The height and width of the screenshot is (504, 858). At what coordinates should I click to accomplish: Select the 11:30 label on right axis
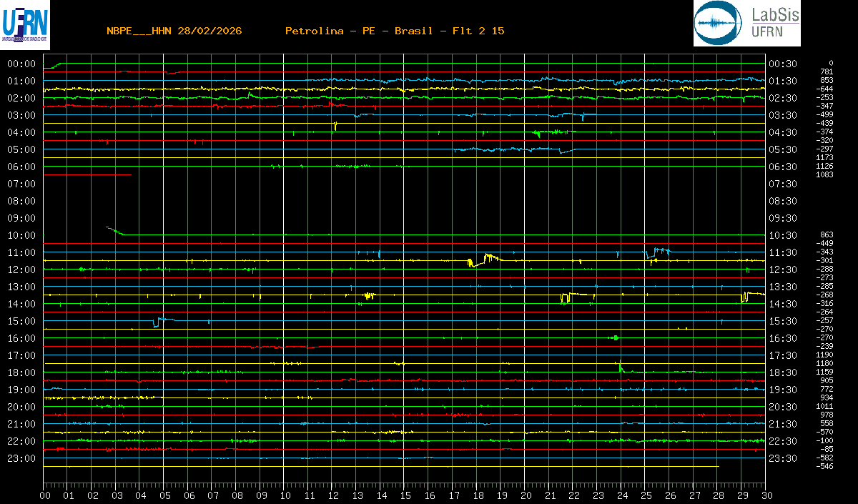pyautogui.click(x=782, y=252)
